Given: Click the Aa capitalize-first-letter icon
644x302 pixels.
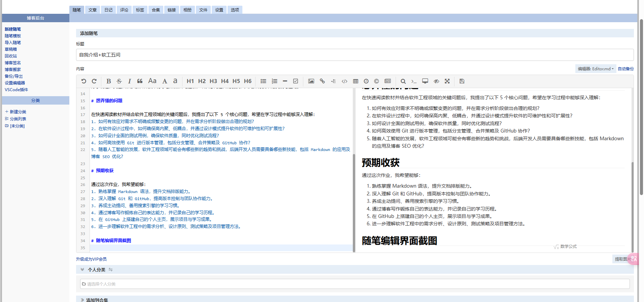Looking at the screenshot, I should pyautogui.click(x=152, y=81).
